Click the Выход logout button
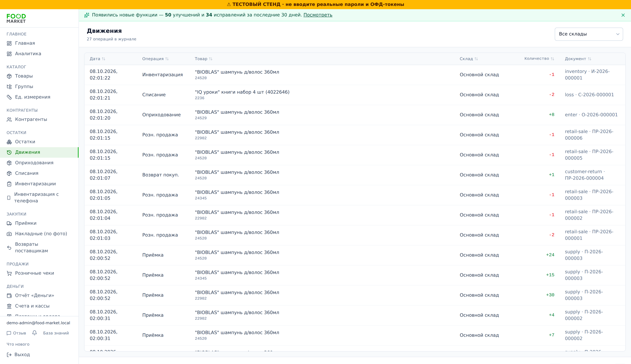The width and height of the screenshot is (631, 364). click(x=18, y=354)
